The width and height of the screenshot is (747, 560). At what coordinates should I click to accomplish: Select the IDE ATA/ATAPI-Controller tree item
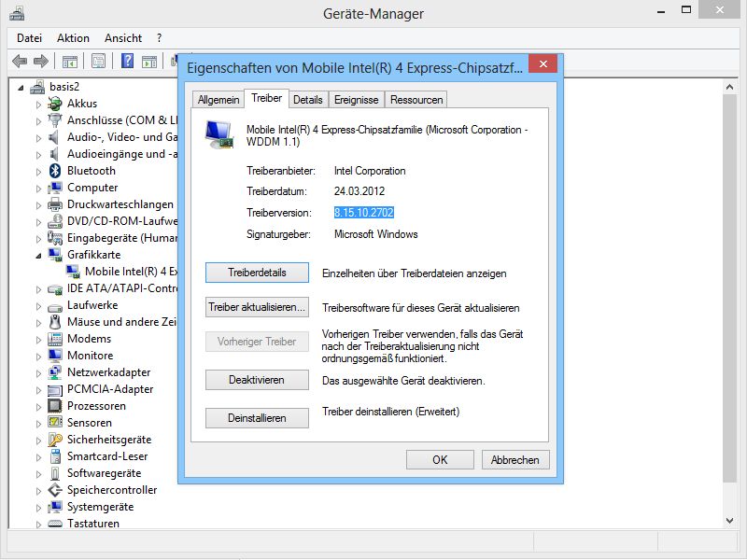(122, 288)
